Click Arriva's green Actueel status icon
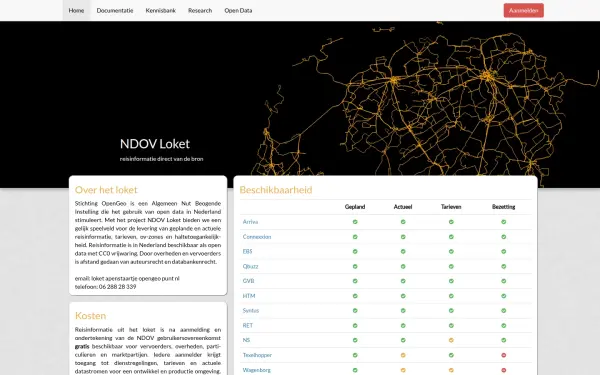 pos(403,222)
